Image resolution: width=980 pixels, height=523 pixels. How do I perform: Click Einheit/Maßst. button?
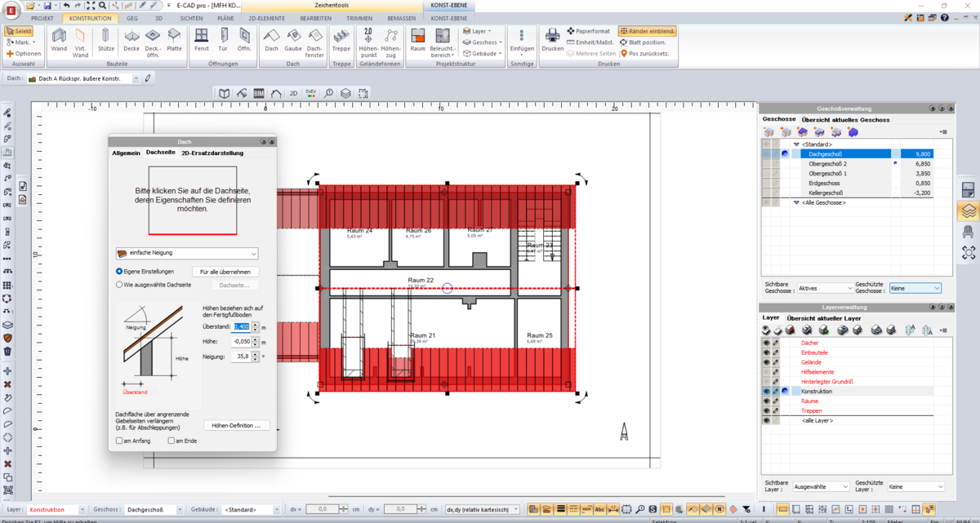tap(590, 42)
